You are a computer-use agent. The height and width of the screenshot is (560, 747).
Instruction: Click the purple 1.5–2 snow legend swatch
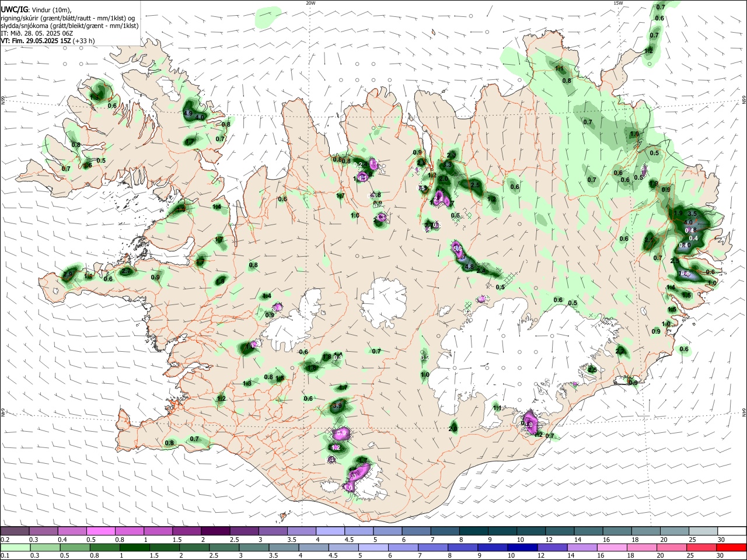point(187,531)
